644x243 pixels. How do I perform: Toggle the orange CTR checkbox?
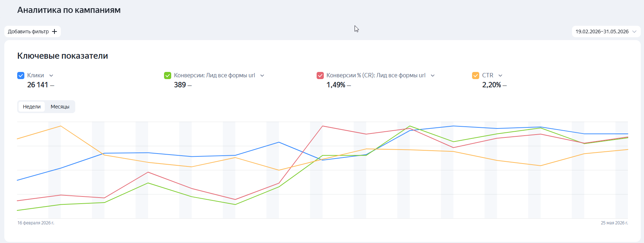pyautogui.click(x=476, y=76)
